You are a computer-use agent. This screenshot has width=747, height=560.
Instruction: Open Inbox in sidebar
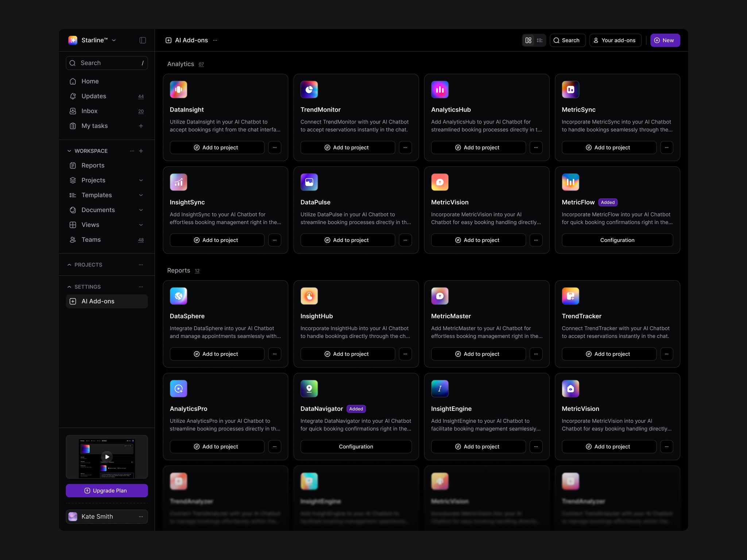coord(107,111)
